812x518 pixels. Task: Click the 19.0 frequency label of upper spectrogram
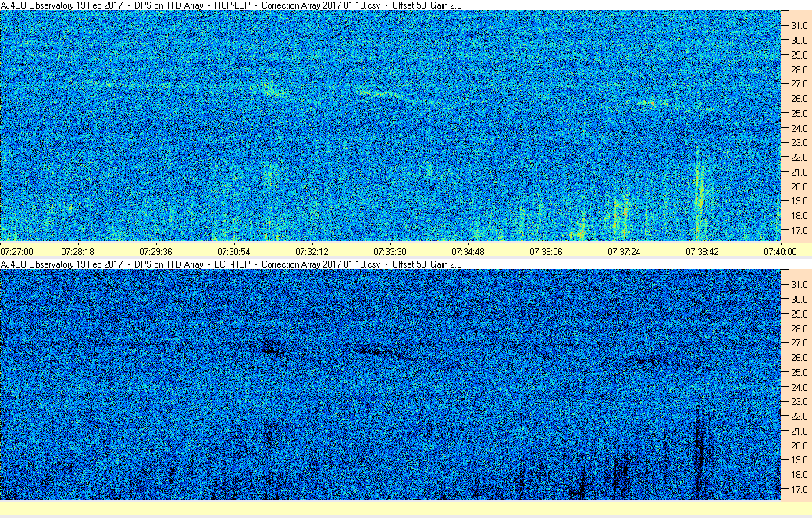pyautogui.click(x=799, y=201)
